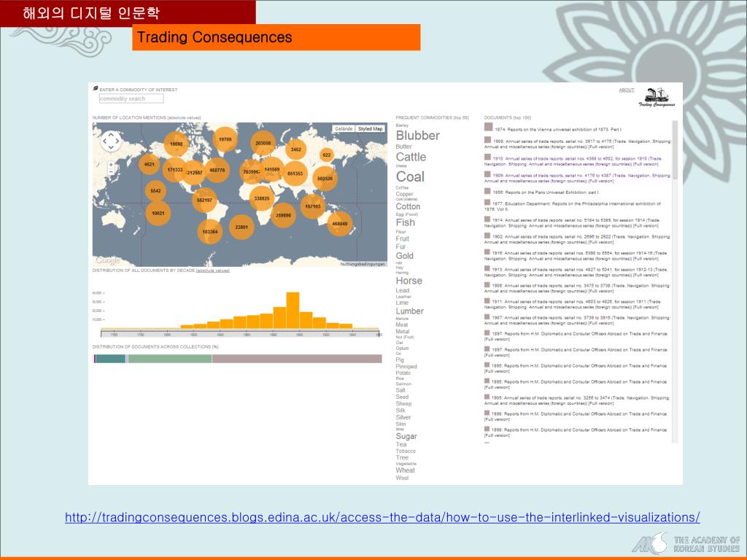Select Coal in frequent commodities
747x560 pixels.
410,176
